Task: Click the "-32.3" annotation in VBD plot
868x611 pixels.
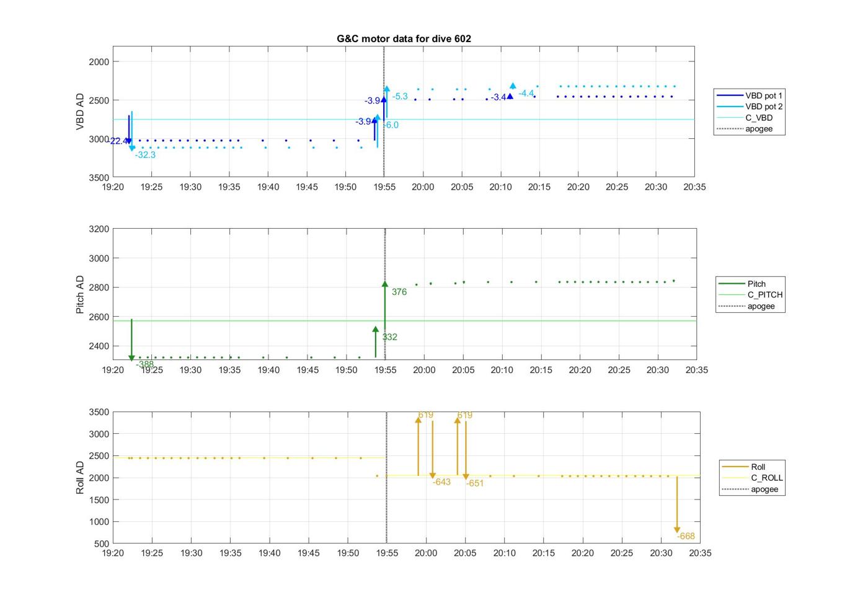Action: (145, 155)
